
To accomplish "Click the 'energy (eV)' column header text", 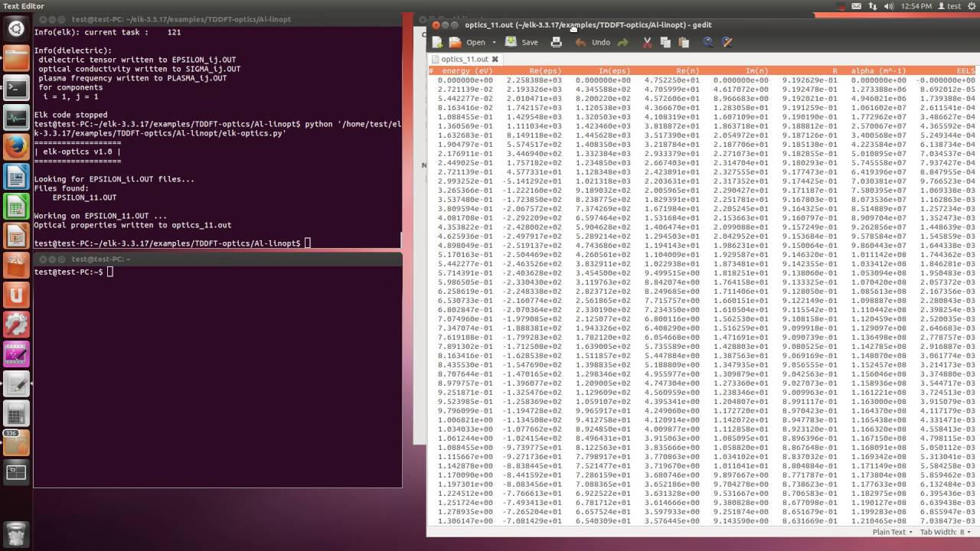I will 467,70.
